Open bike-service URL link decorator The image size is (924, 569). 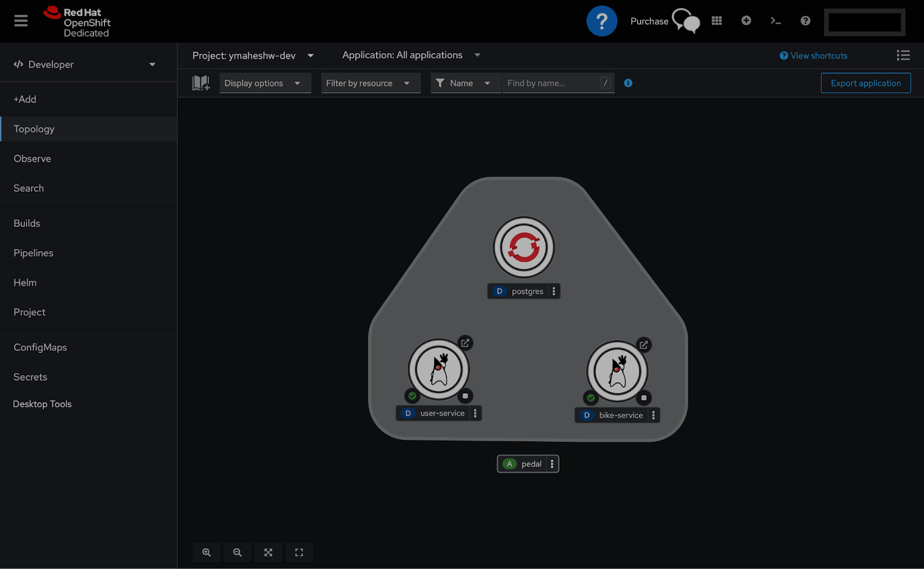(643, 345)
